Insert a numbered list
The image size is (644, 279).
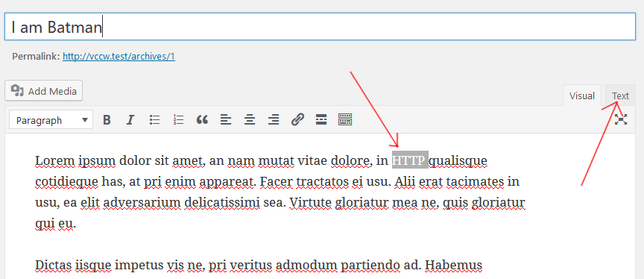click(x=178, y=120)
